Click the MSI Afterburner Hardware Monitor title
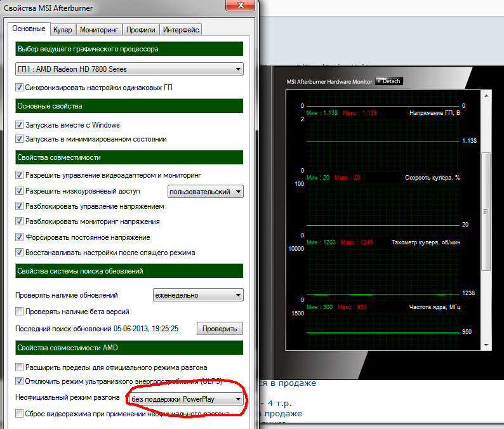The image size is (504, 429). pyautogui.click(x=329, y=82)
